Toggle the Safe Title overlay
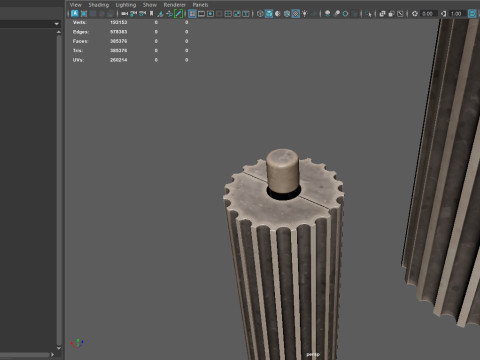 tap(246, 13)
